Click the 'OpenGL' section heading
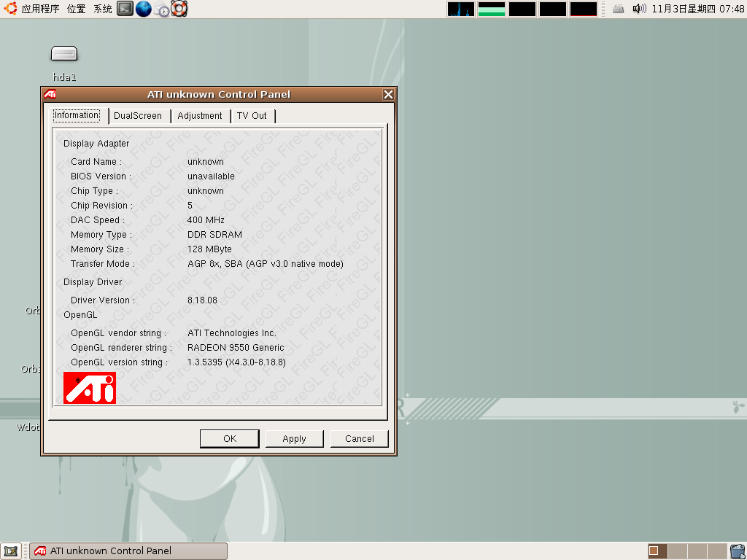 tap(80, 315)
